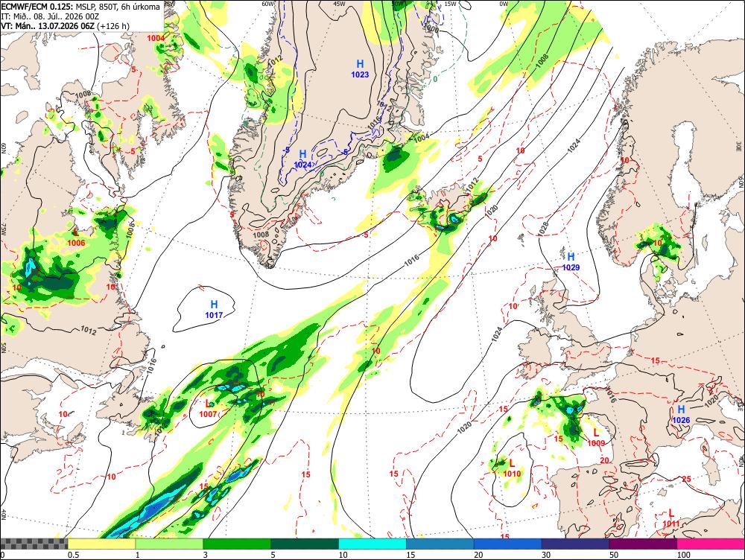Click the init time 'IT: Mið.. 08. Júl.. 2026 00Z'
Viewport: 745px width, 560px height.
click(x=50, y=16)
